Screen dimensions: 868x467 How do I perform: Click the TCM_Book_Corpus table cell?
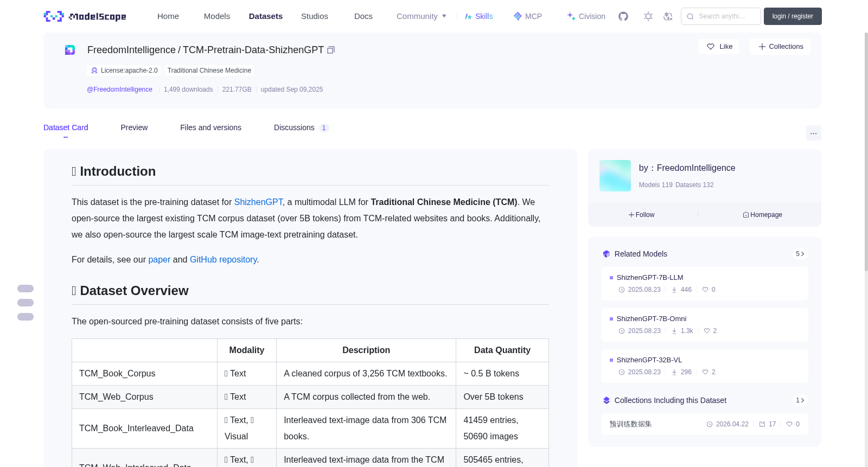144,374
